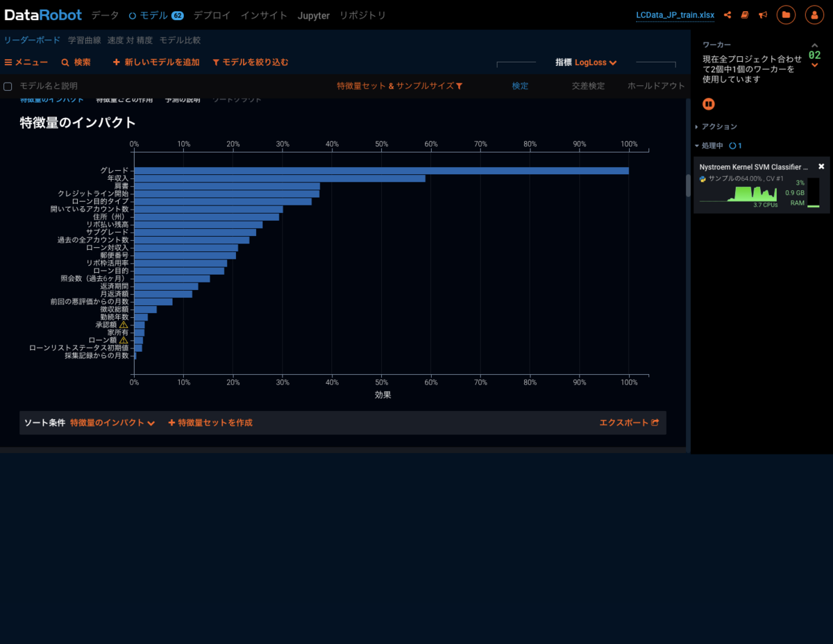Open the ソート条件 特徴量のインパクト dropdown

point(112,423)
